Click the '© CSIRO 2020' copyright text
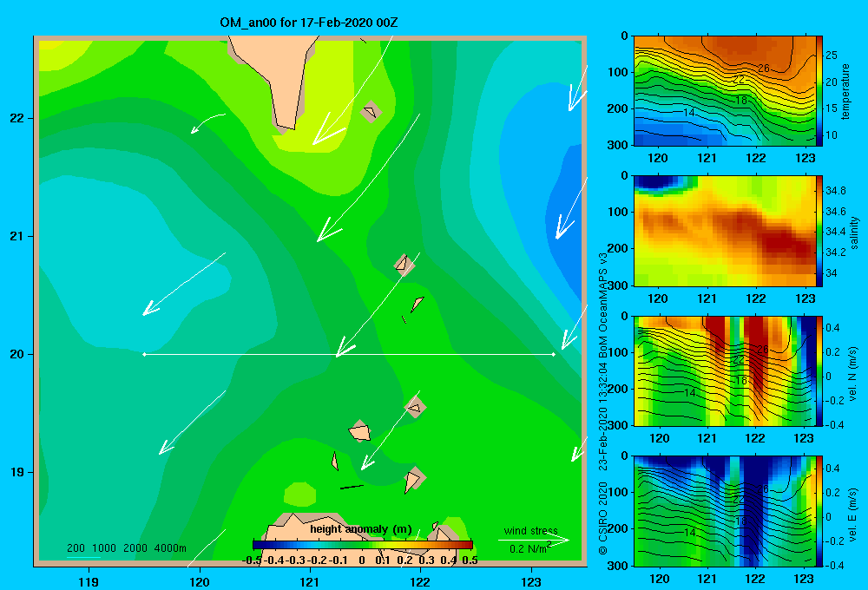The width and height of the screenshot is (868, 590). click(603, 517)
